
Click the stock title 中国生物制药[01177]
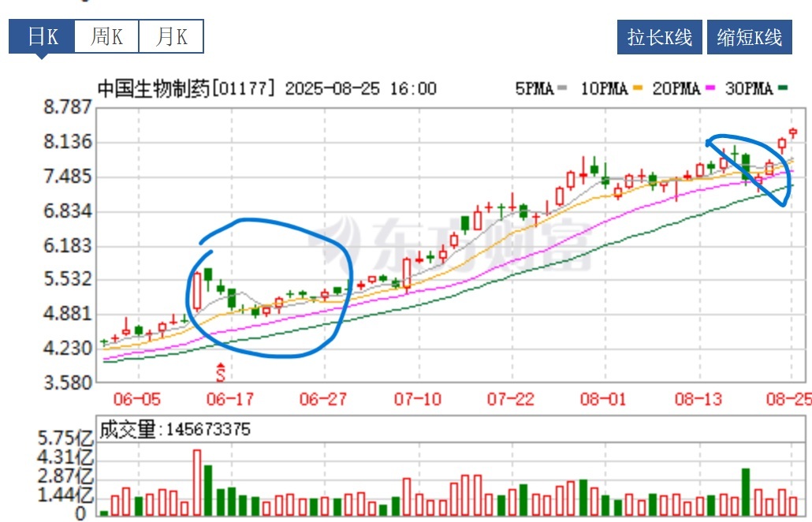[x=185, y=88]
